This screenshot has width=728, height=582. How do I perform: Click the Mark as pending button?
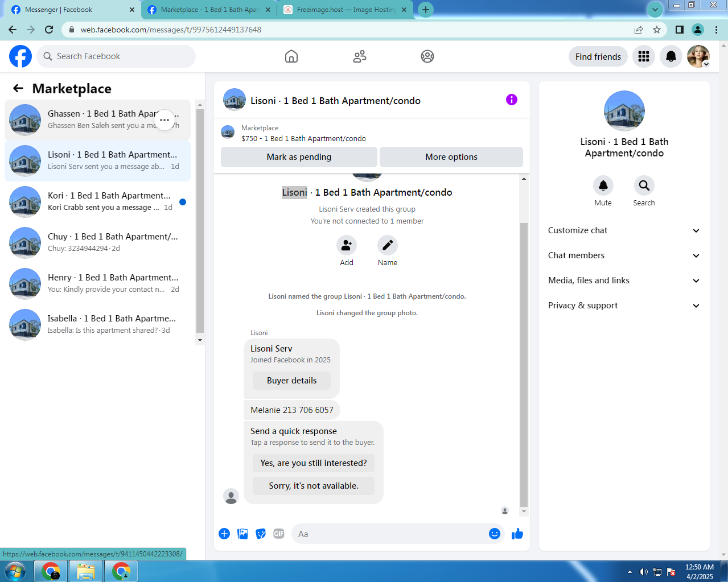pyautogui.click(x=299, y=157)
